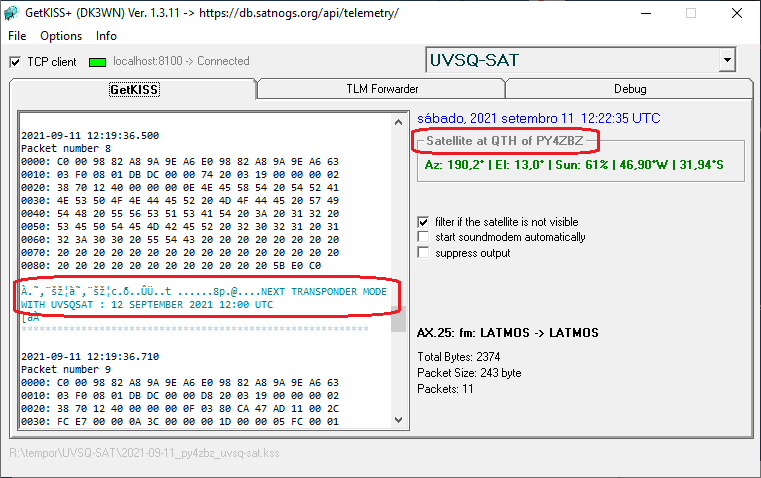
Task: Click timestamp 2021-09-11 12:19:36.710 in log
Action: click(90, 357)
